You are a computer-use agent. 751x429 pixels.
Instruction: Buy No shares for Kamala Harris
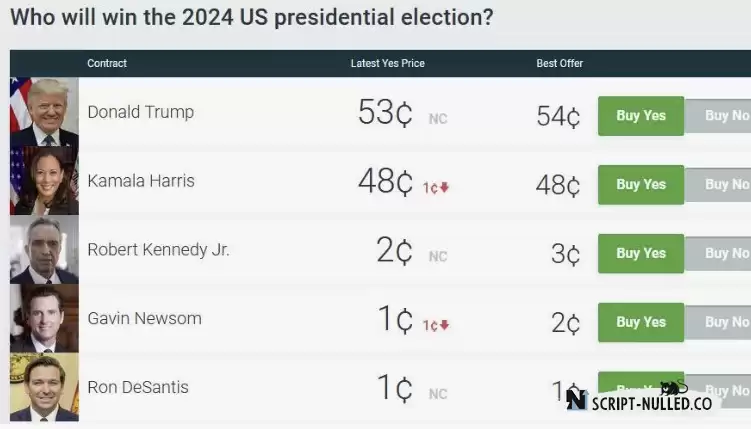pyautogui.click(x=718, y=185)
